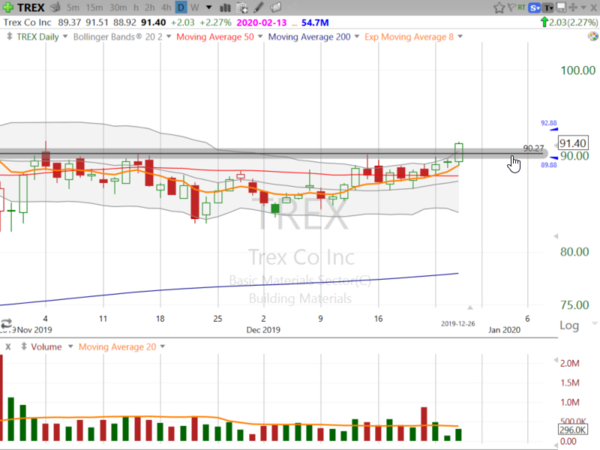Open the blue S dropdown button
This screenshot has height=450, width=600.
[x=534, y=7]
